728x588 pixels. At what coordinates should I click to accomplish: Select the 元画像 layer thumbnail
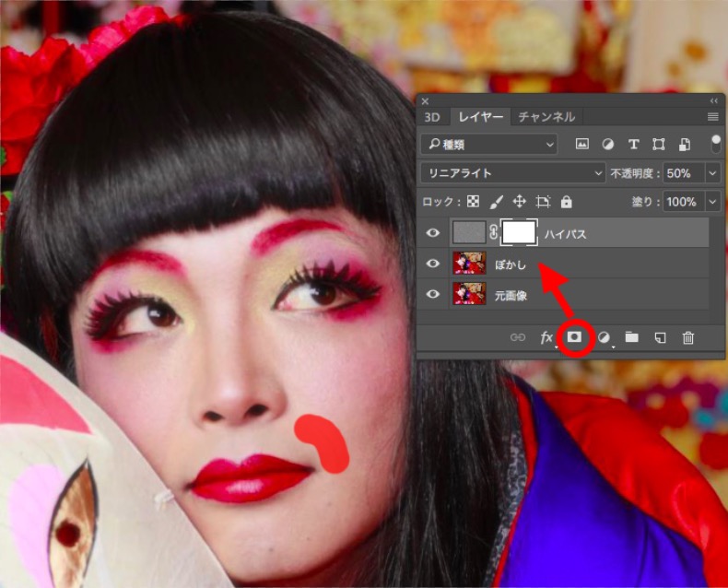tap(469, 293)
